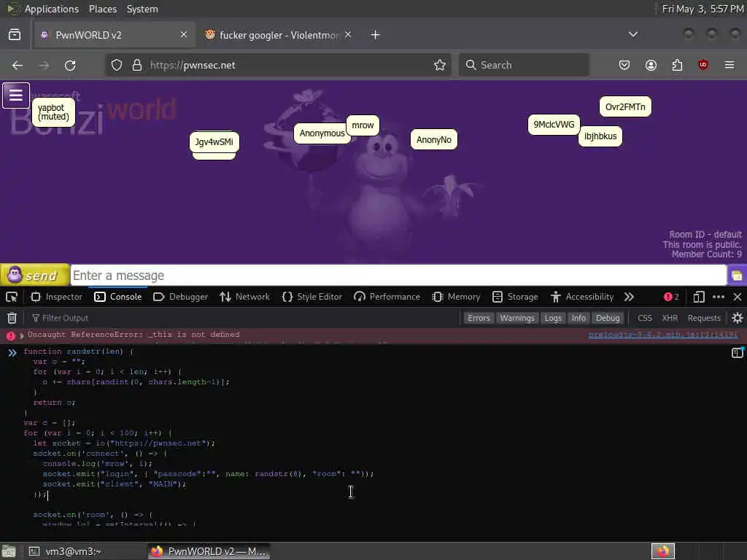Switch to the Performance tab
This screenshot has width=747, height=560.
(x=387, y=297)
